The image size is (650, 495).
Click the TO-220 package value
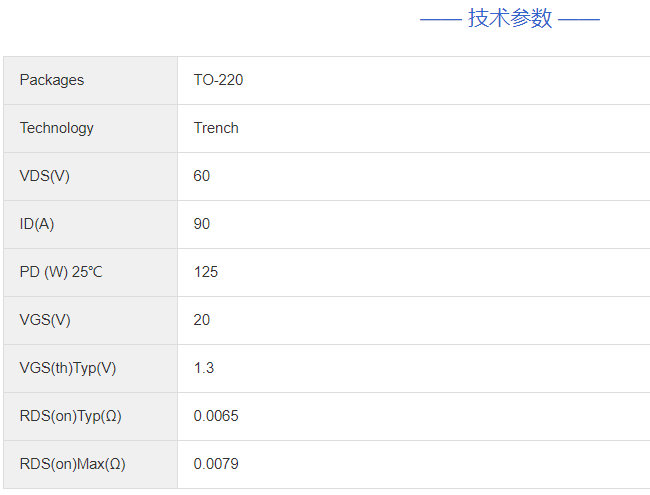tap(218, 80)
